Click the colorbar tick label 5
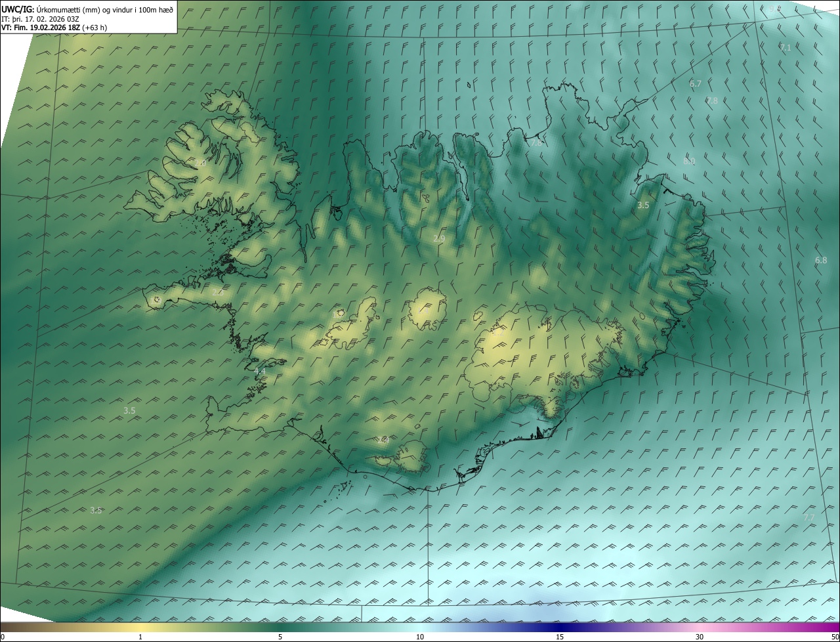This screenshot has height=642, width=840. [x=280, y=637]
